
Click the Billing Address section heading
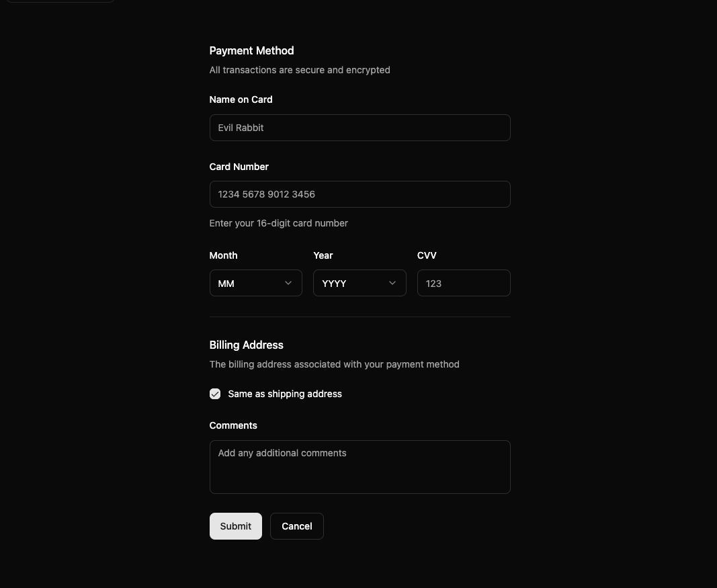[247, 345]
